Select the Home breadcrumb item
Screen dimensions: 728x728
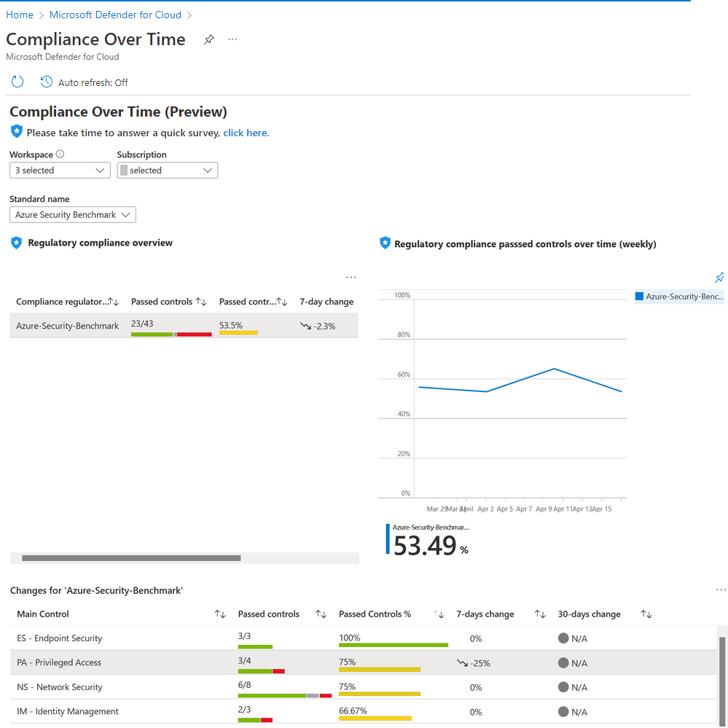point(20,15)
